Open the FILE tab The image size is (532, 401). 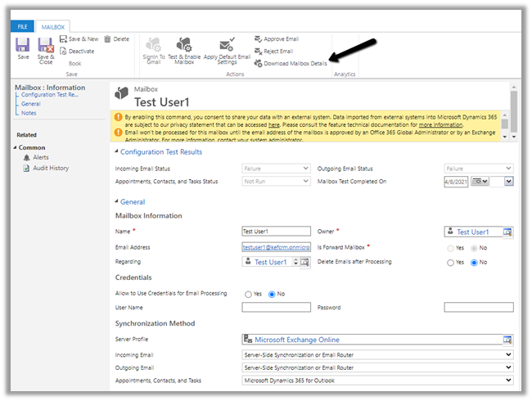pyautogui.click(x=21, y=26)
